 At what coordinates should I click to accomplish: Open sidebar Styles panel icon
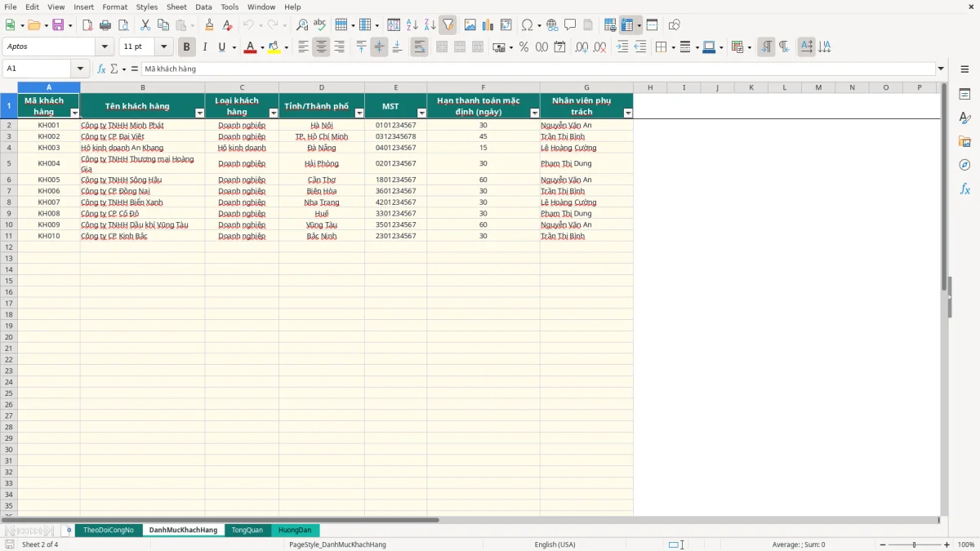[964, 118]
